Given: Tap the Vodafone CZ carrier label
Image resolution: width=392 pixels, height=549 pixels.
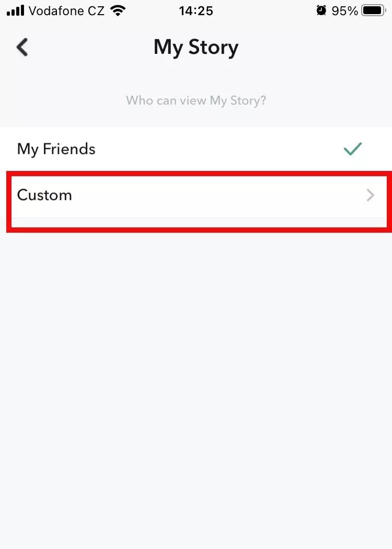Looking at the screenshot, I should [x=66, y=10].
